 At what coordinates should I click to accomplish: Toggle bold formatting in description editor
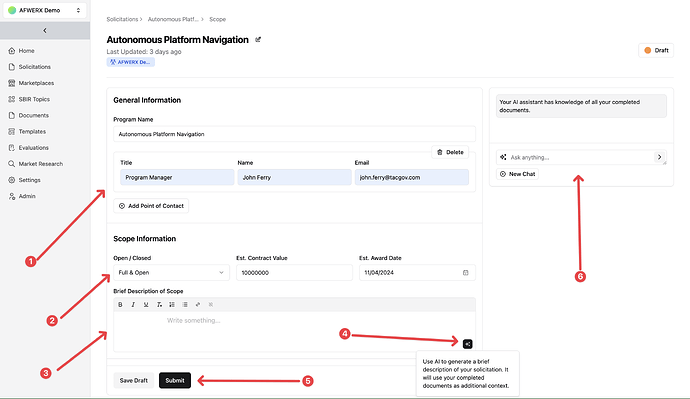(120, 304)
